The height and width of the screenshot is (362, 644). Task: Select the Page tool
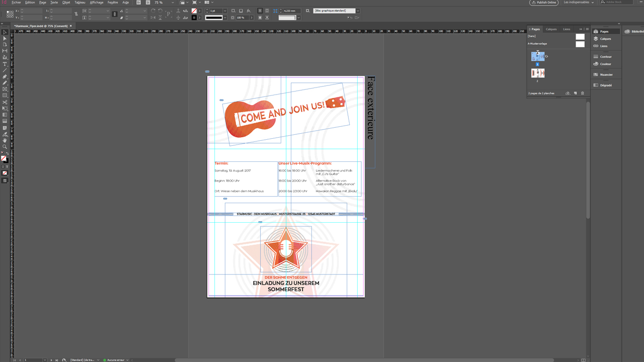(5, 44)
